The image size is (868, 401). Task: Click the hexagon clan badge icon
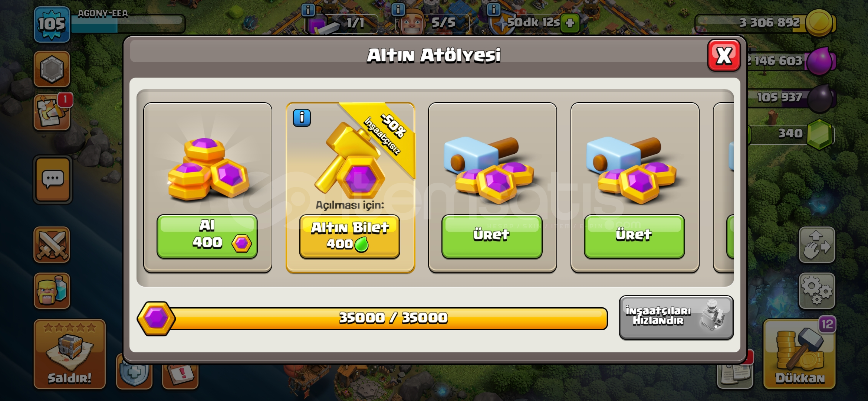coord(52,69)
